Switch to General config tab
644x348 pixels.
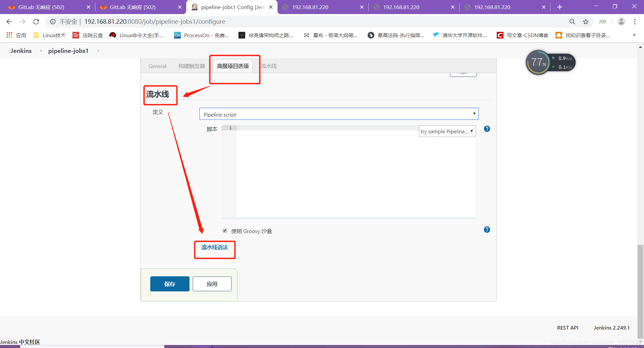[x=157, y=66]
